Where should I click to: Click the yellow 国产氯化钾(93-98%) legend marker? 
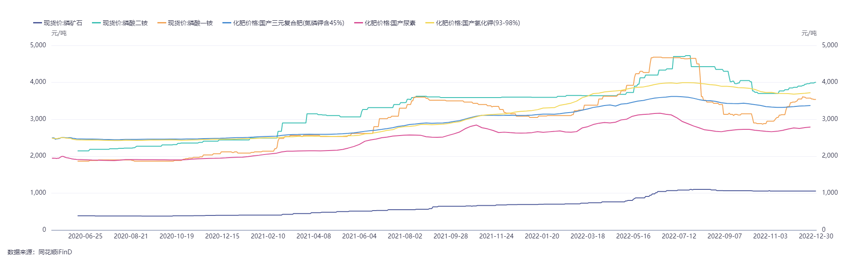(x=429, y=23)
